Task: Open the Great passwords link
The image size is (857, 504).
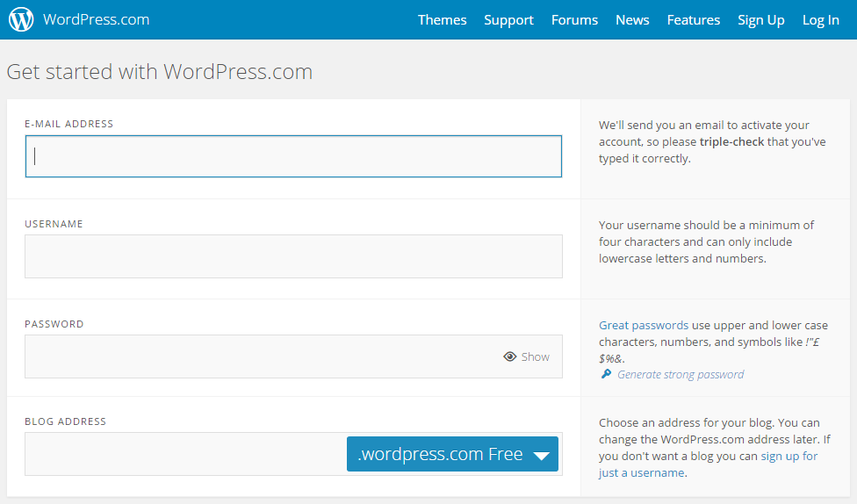Action: click(x=644, y=325)
